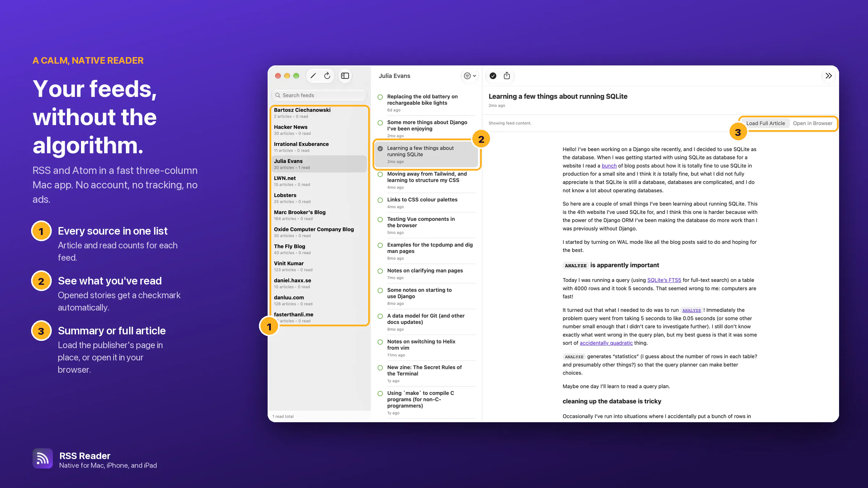The width and height of the screenshot is (868, 488).
Task: Click the inline ANALYZE code link
Action: pos(691,310)
